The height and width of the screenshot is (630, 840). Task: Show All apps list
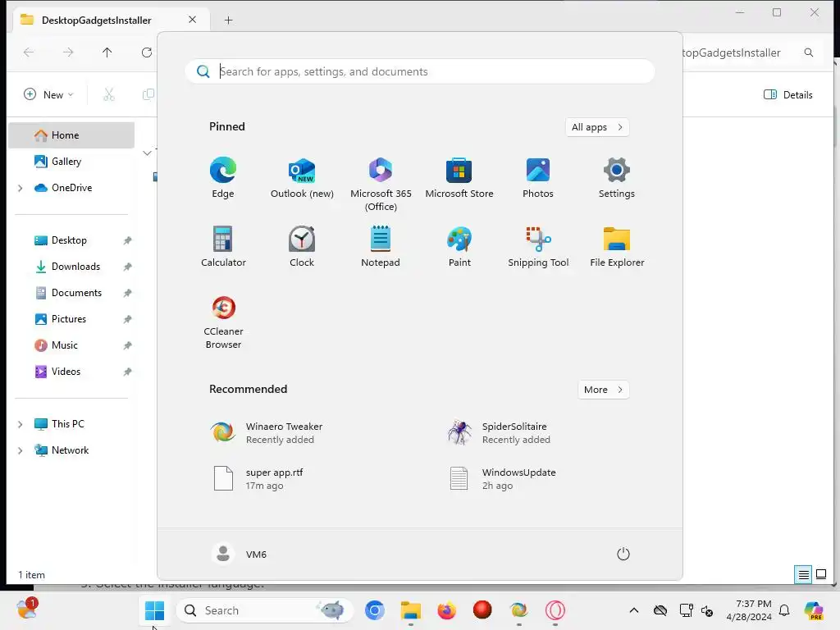(597, 127)
